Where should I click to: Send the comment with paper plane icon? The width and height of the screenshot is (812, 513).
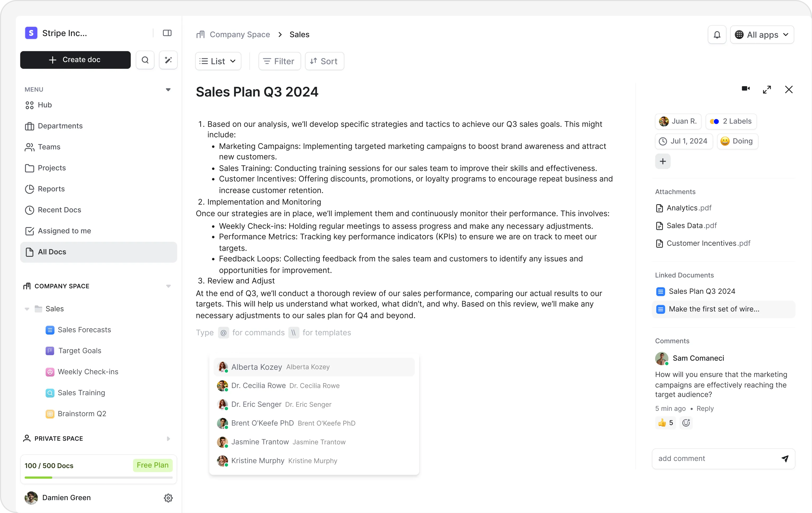[x=785, y=458]
